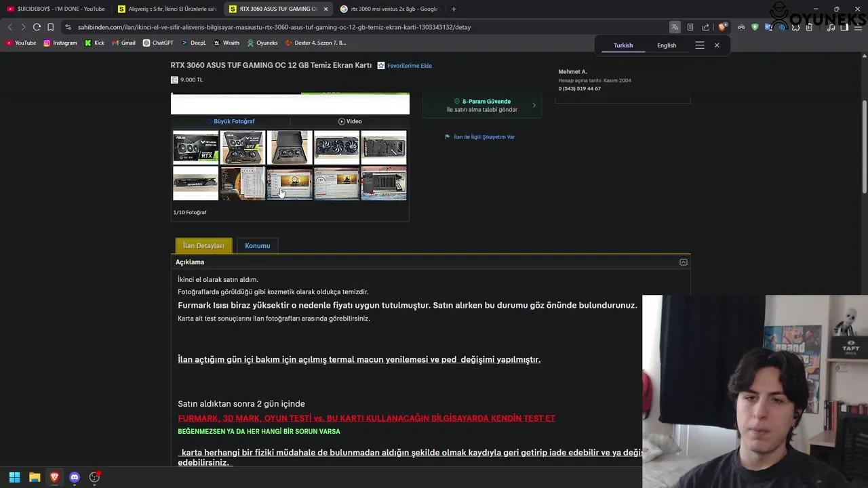This screenshot has height=488, width=868.
Task: Click the last taskbar icon with red badge
Action: 94,477
